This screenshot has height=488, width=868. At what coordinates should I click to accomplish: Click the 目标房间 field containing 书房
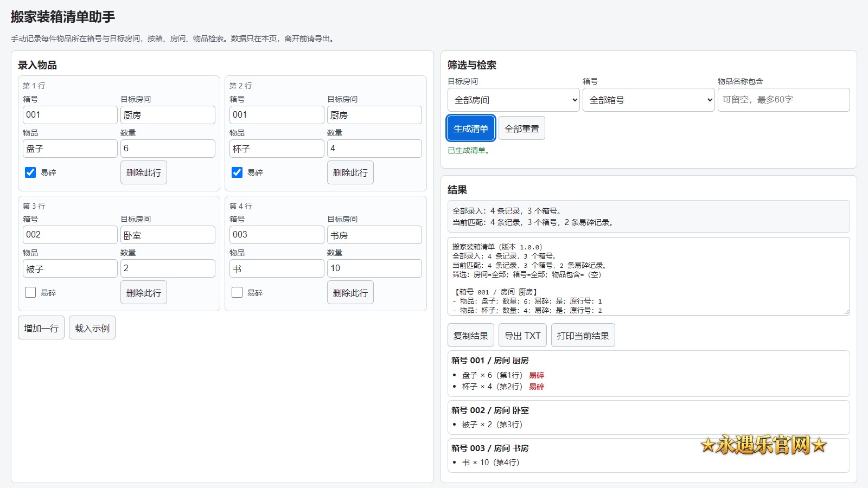click(x=374, y=235)
